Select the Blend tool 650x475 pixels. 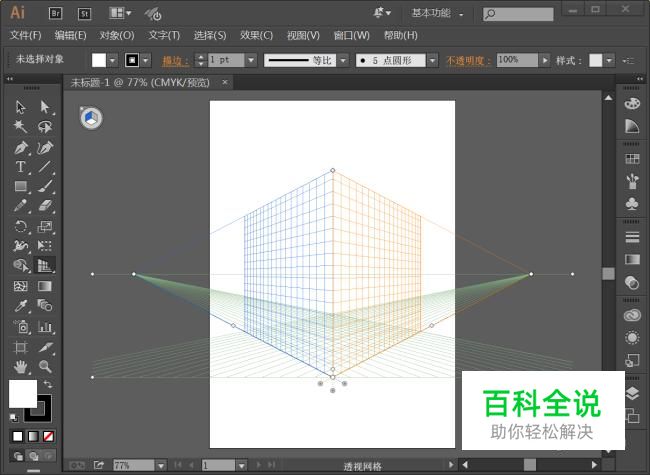click(45, 306)
